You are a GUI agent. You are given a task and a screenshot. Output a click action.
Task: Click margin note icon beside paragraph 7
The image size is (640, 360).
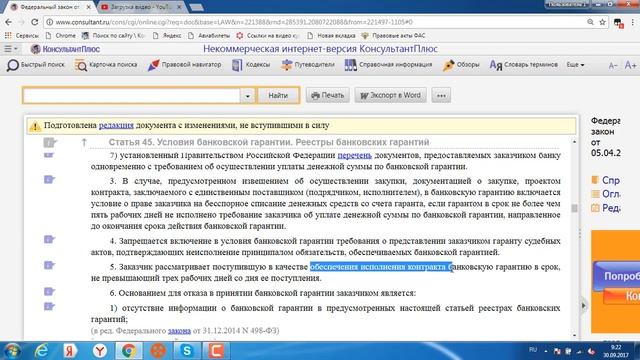[49, 155]
